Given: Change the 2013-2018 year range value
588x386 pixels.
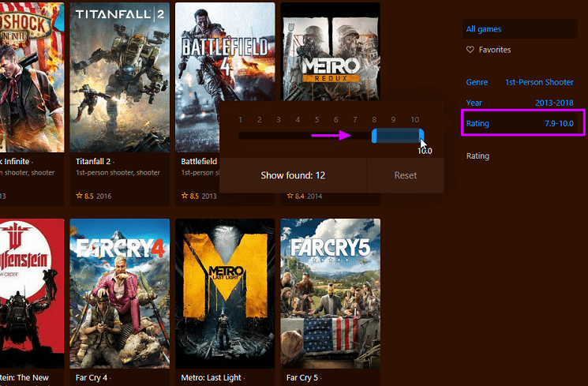Looking at the screenshot, I should point(554,103).
